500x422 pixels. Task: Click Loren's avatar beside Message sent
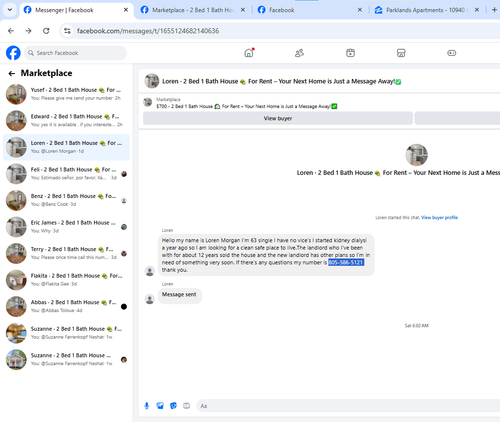(x=150, y=299)
